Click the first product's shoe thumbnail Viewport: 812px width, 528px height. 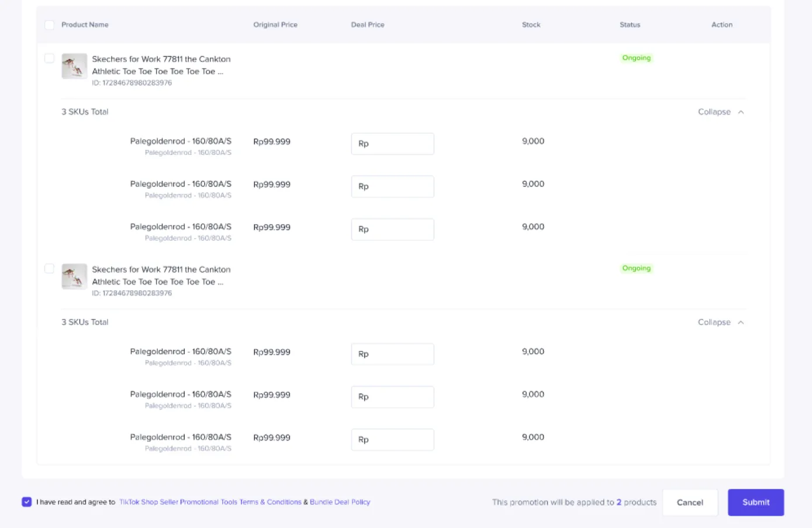coord(74,66)
